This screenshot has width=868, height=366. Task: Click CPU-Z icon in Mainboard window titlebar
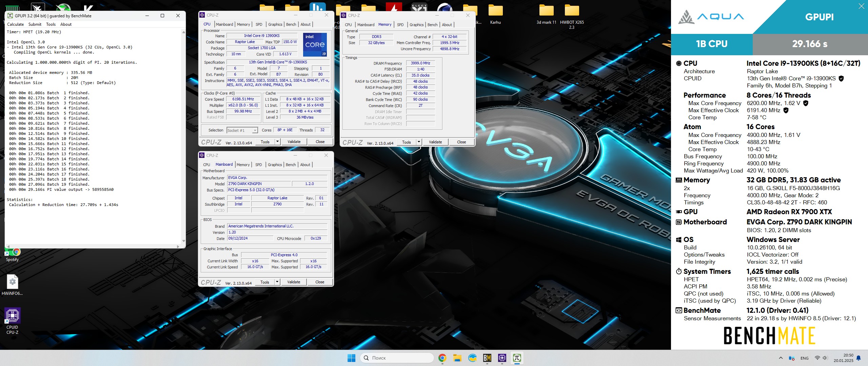202,155
